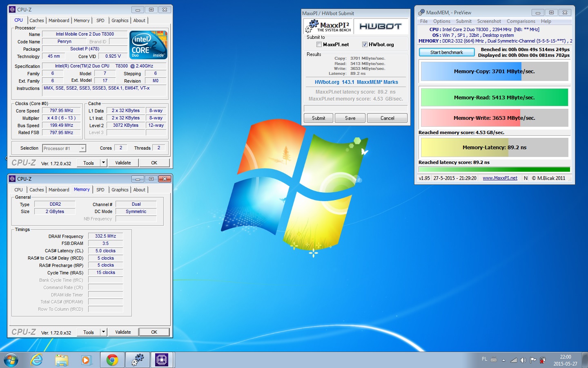Click Tools button in lower CPU-Z
588x368 pixels.
[89, 332]
